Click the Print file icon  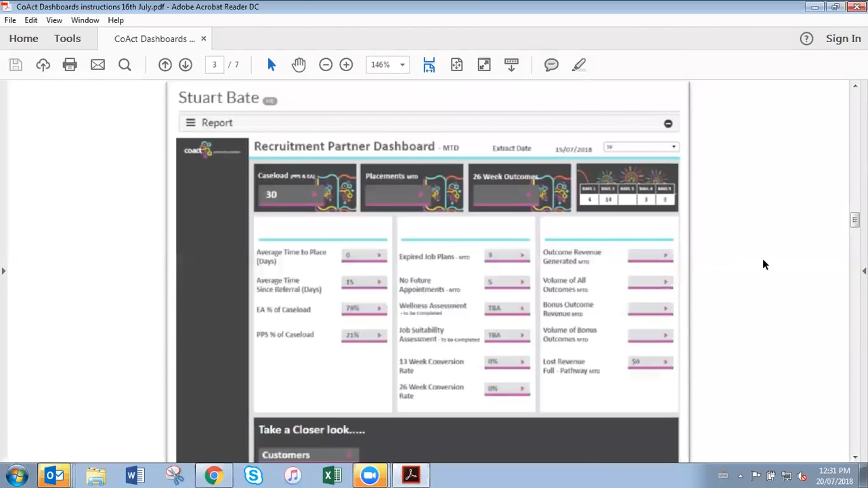point(70,65)
